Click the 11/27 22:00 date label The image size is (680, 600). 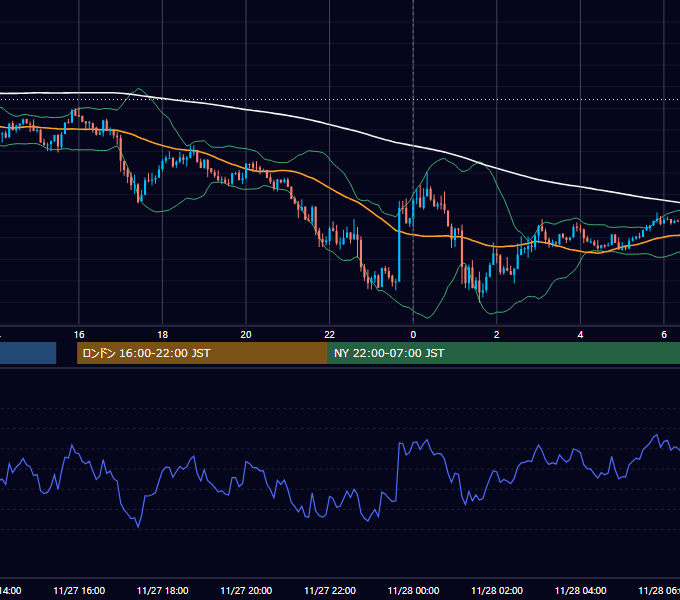(330, 590)
